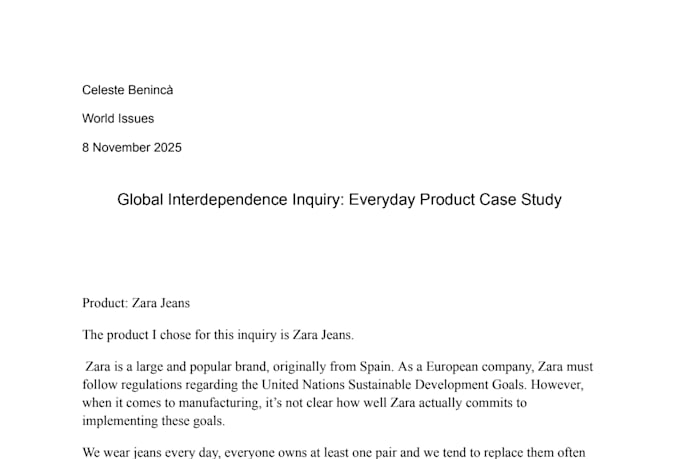The width and height of the screenshot is (680, 459).
Task: Click the sentence starting We wear jeans
Action: pyautogui.click(x=334, y=452)
